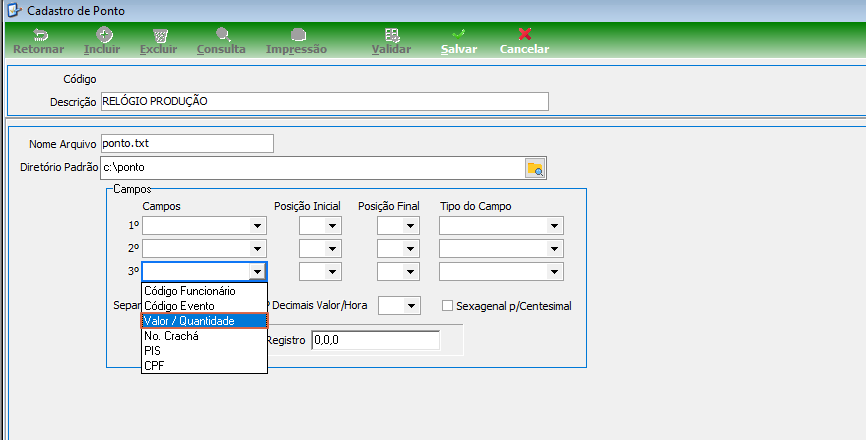Enable Sexagenal p/Centesimal checkbox
This screenshot has width=866, height=440.
pyautogui.click(x=447, y=305)
